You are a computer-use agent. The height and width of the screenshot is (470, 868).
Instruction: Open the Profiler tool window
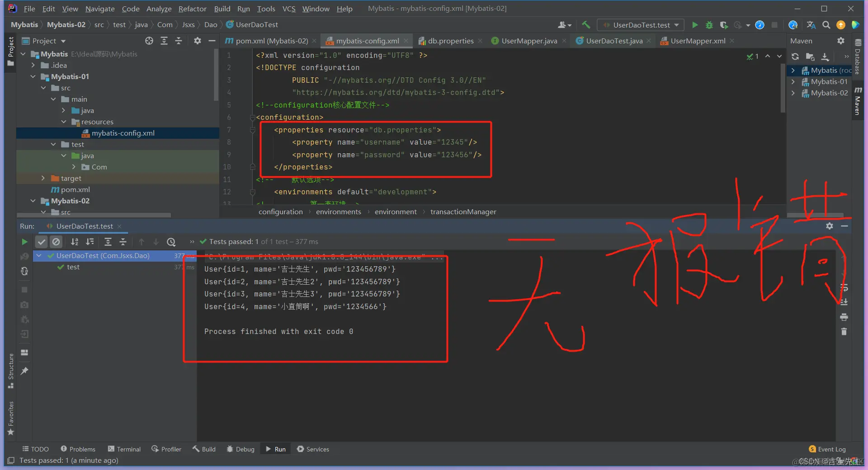click(166, 449)
